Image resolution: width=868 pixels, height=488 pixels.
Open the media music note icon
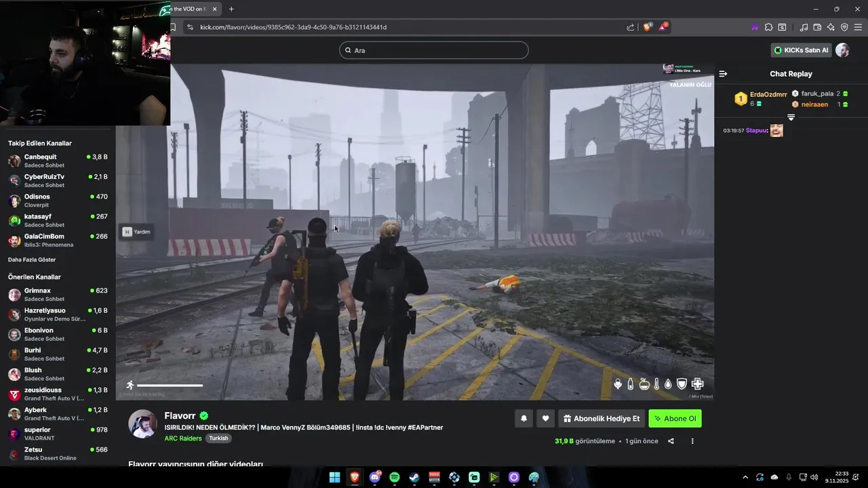804,27
